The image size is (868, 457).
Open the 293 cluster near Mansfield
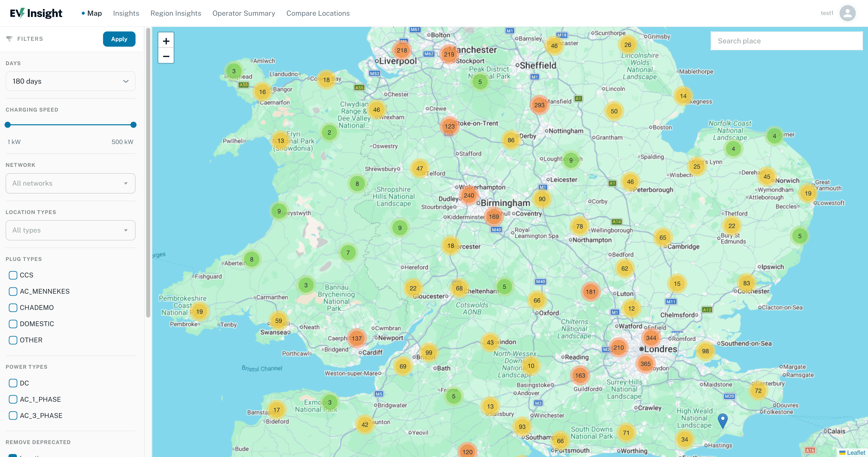539,105
